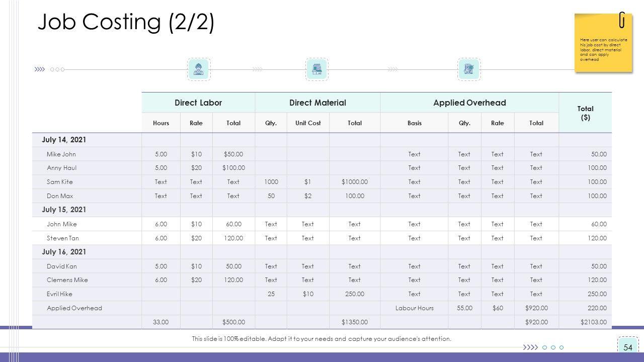Screen dimensions: 644x362
Task: Click the faint arrows between labor and material icons
Action: pyautogui.click(x=258, y=69)
